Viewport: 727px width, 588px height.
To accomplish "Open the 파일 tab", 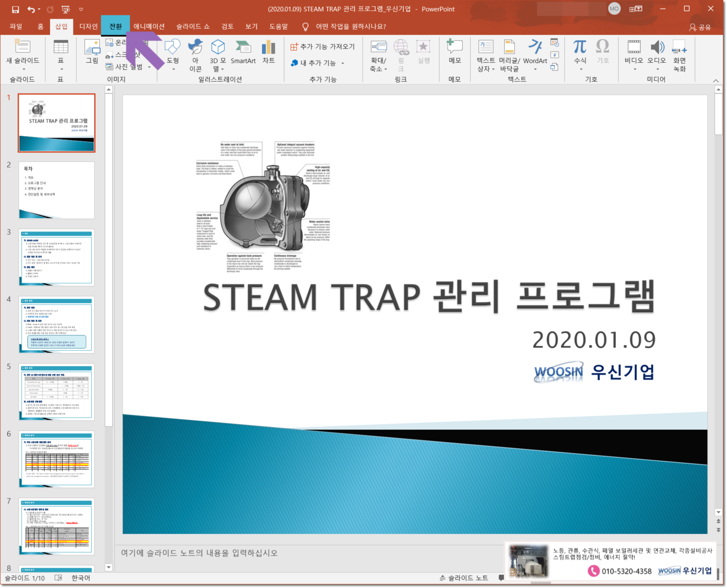I will (x=16, y=26).
